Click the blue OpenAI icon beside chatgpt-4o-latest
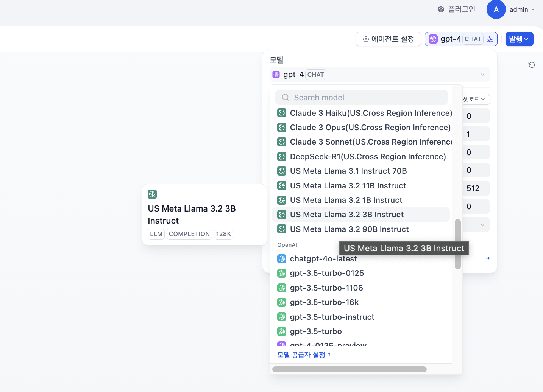This screenshot has width=543, height=392. 282,259
